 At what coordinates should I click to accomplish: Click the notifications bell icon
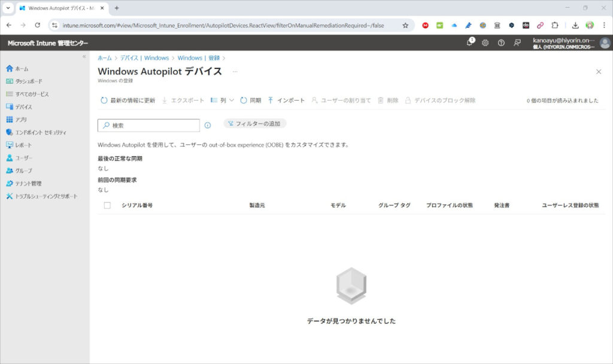coord(469,43)
